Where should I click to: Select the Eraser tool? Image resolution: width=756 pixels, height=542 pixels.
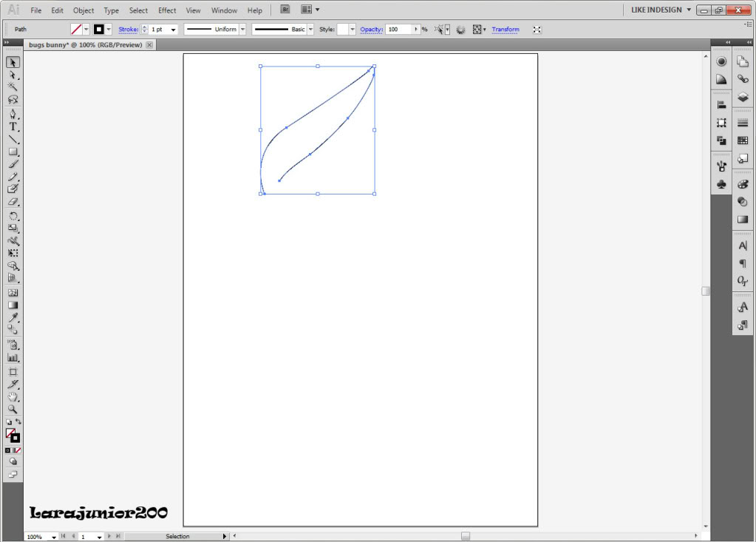coord(13,201)
